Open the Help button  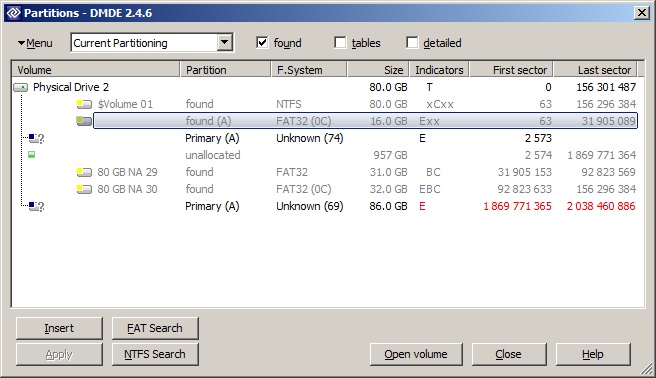593,354
